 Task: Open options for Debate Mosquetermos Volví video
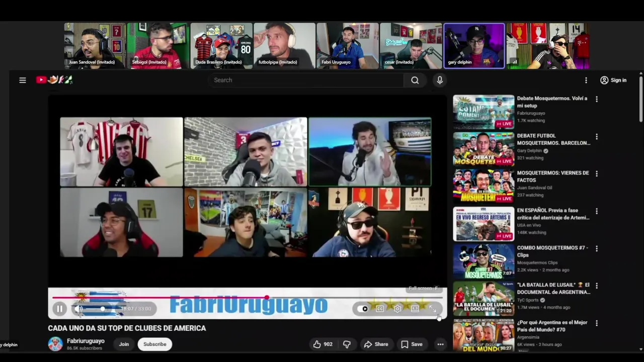tap(597, 100)
